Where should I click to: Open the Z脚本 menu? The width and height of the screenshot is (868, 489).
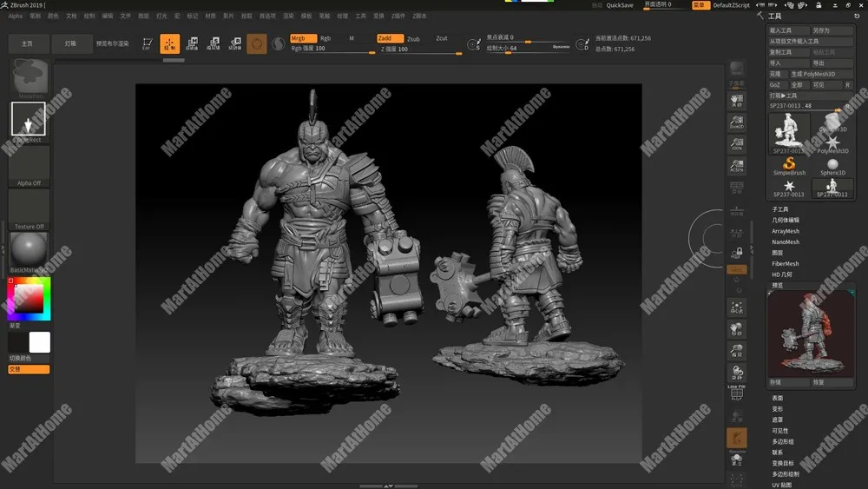(x=419, y=16)
